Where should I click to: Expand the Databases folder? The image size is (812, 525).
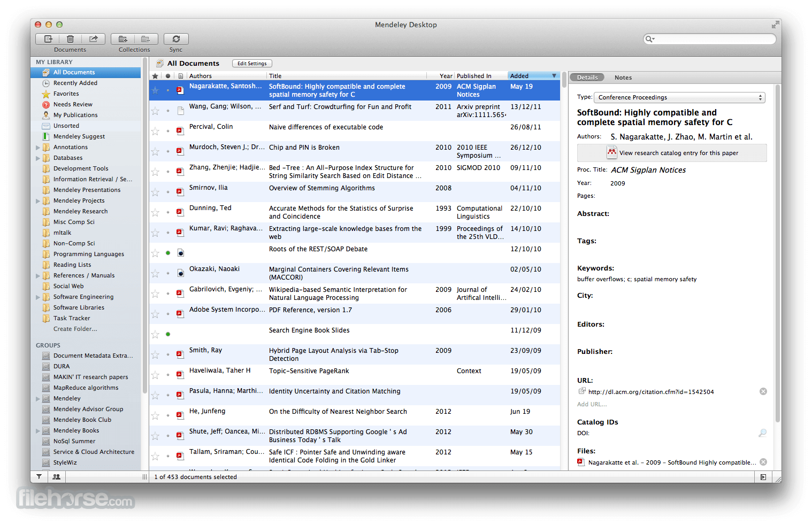click(38, 158)
